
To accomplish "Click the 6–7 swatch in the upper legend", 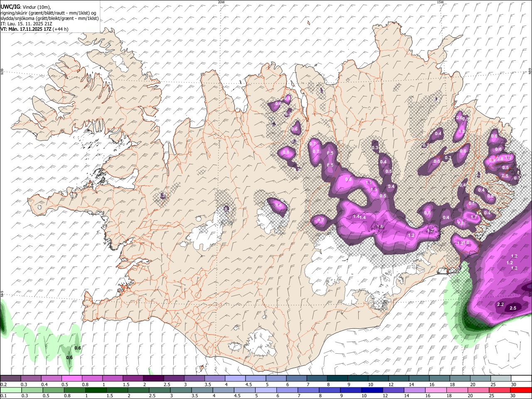I will pyautogui.click(x=296, y=379).
